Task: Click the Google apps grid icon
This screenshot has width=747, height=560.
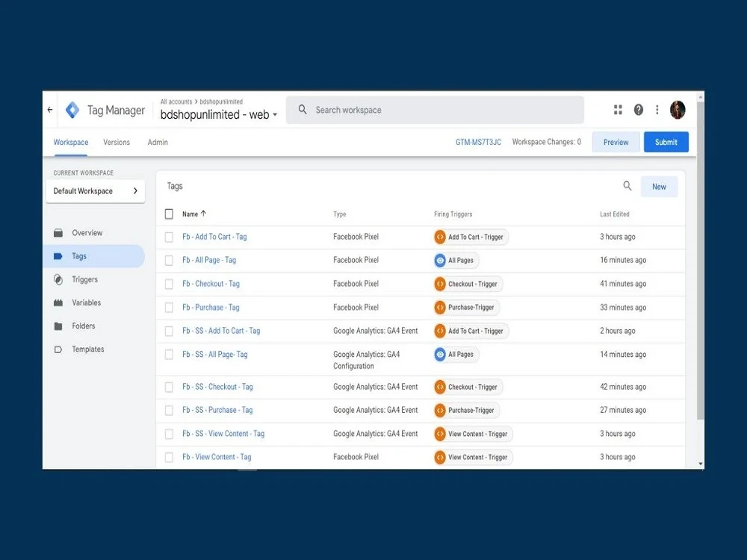Action: click(618, 109)
